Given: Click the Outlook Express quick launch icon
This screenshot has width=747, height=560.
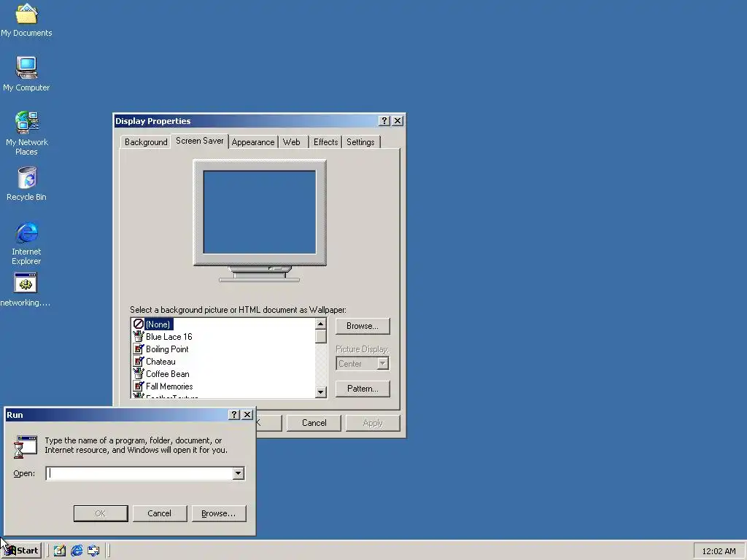Looking at the screenshot, I should [93, 551].
